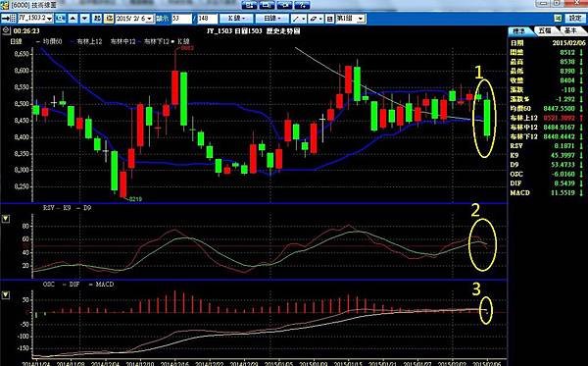
Task: Open the 2015/2/6 date dropdown
Action: [150, 18]
